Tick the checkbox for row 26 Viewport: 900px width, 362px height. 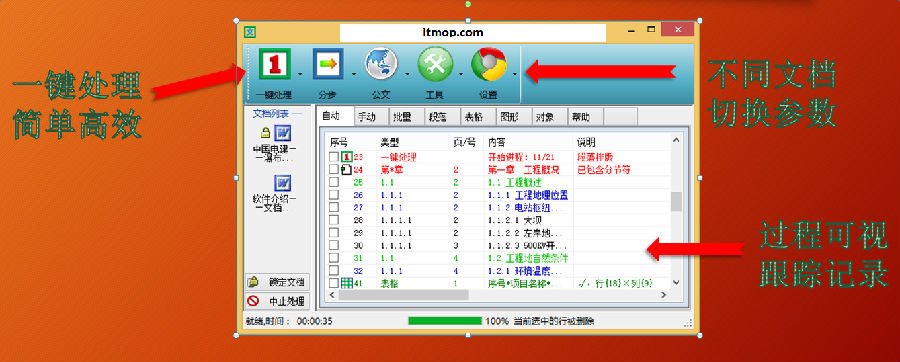point(333,195)
